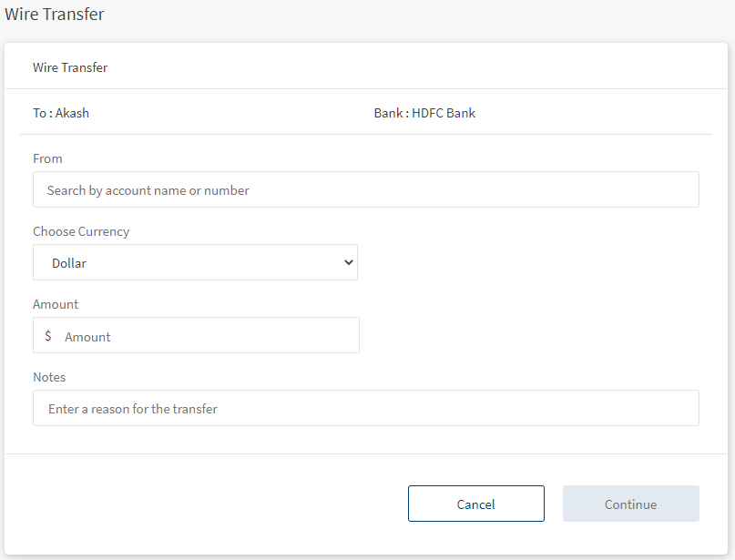Click 'Enter a reason for the transfer' placeholder

pos(133,409)
